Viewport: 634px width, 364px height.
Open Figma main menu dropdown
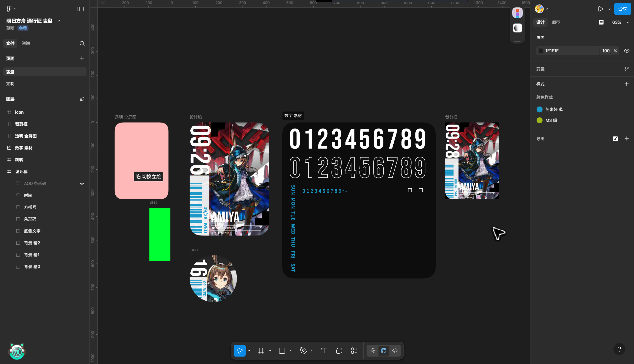(x=11, y=9)
